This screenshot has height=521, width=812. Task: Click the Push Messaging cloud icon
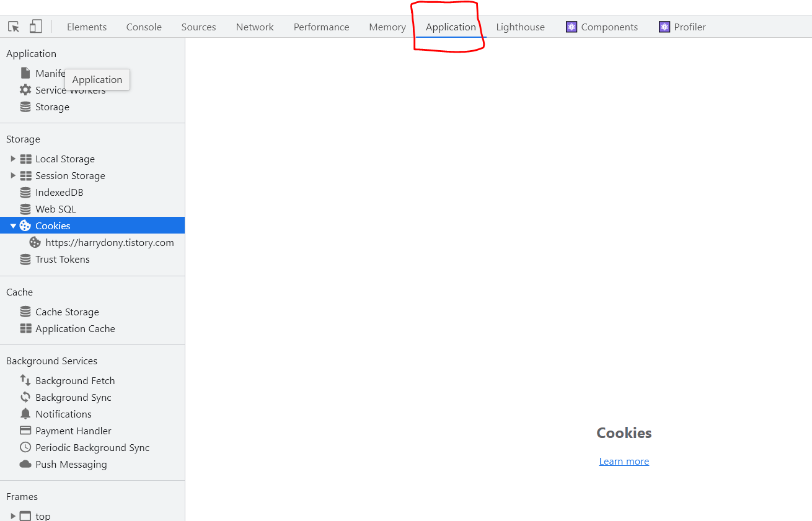[25, 464]
